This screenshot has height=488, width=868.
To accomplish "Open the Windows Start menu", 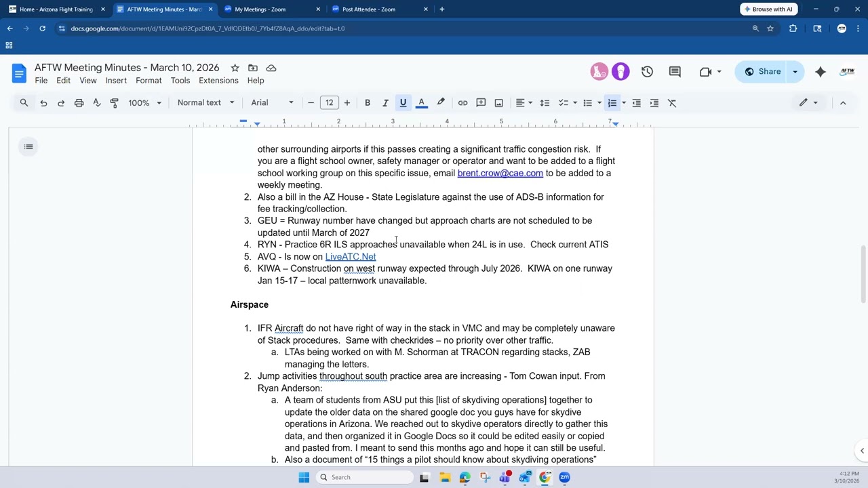I will click(x=304, y=477).
